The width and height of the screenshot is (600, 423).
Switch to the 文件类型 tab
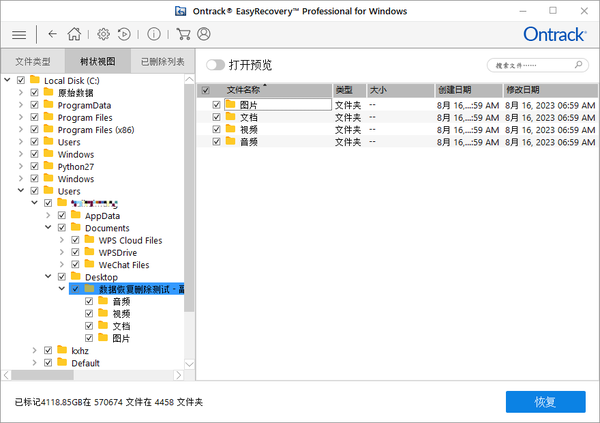point(32,61)
